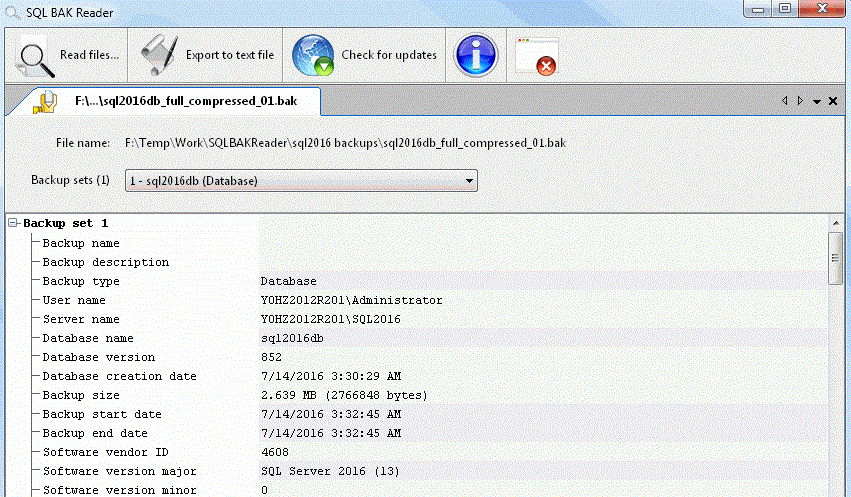
Task: Click the Check for updates label
Action: click(x=389, y=55)
